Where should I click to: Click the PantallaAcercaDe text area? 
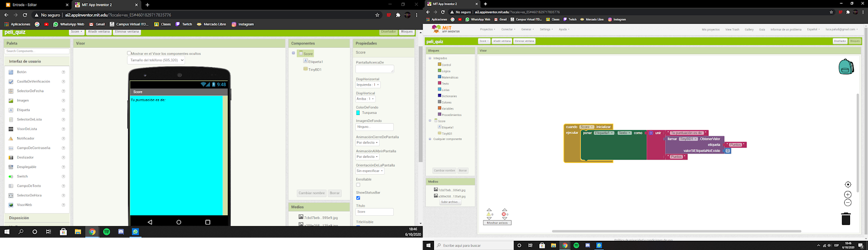click(x=374, y=69)
